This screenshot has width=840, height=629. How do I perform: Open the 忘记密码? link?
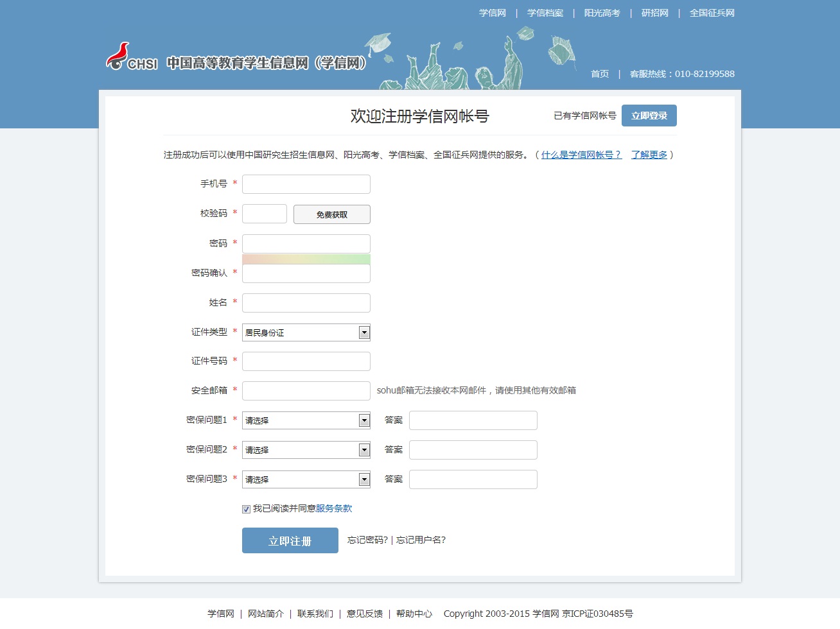[367, 540]
